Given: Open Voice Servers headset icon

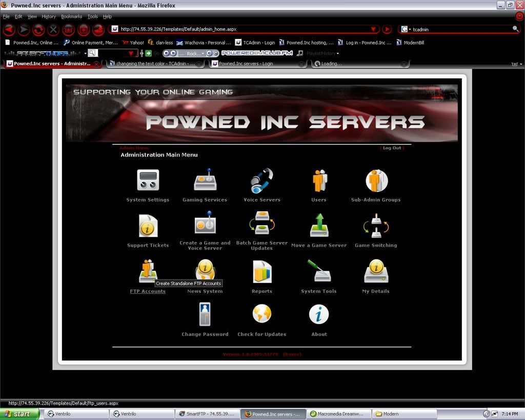Looking at the screenshot, I should pyautogui.click(x=261, y=181).
